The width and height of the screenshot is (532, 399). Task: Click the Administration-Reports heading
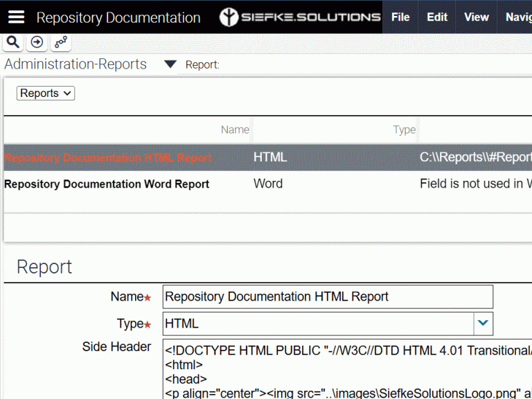click(x=76, y=64)
